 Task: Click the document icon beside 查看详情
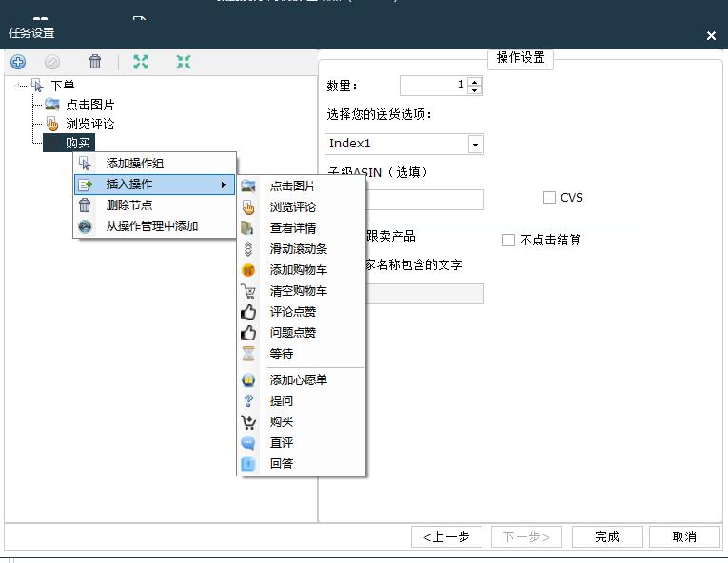(x=247, y=228)
